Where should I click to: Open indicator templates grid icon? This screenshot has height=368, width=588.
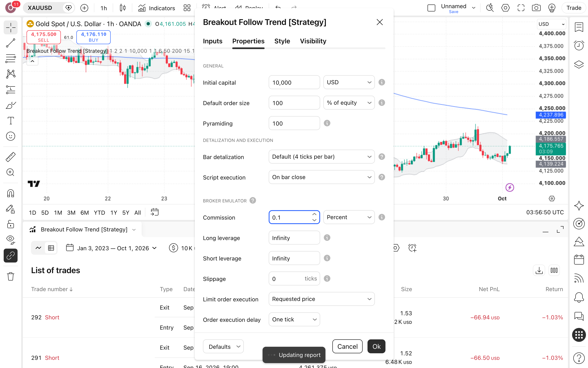pos(187,8)
